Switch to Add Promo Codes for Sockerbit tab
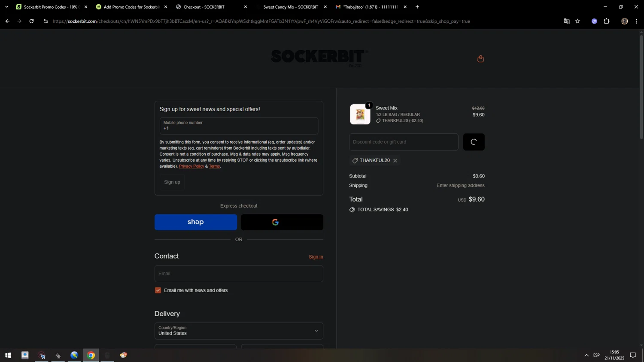Screen dimensions: 644x362 pos(131,7)
